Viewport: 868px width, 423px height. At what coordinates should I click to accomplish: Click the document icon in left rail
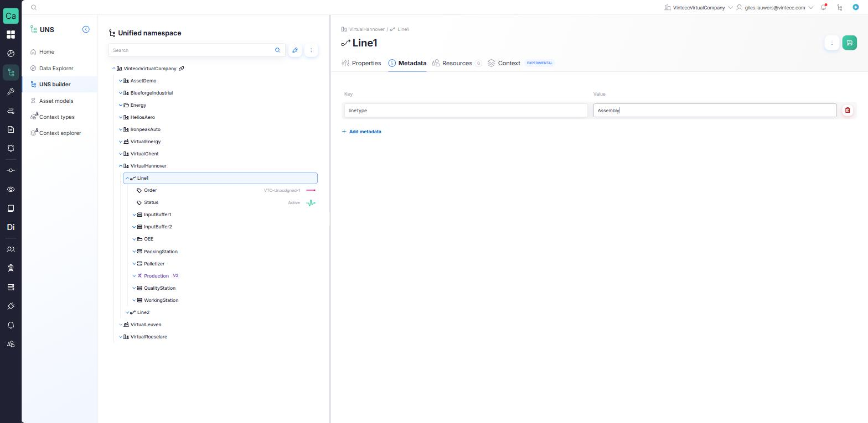pos(11,129)
